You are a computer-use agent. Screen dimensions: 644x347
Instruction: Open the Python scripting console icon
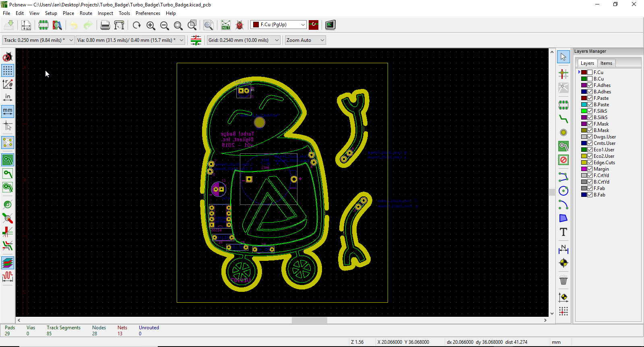pos(330,25)
